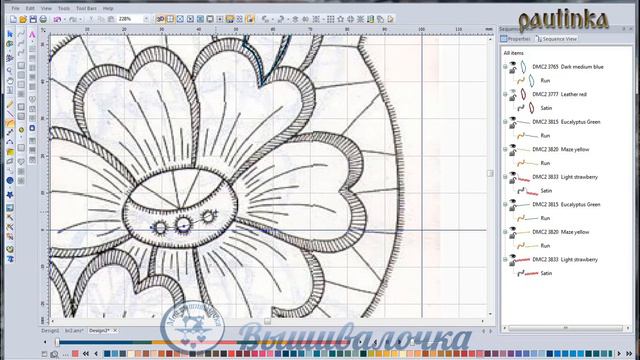Switch to the Properties tab
Image resolution: width=640 pixels, height=360 pixels.
pyautogui.click(x=516, y=39)
